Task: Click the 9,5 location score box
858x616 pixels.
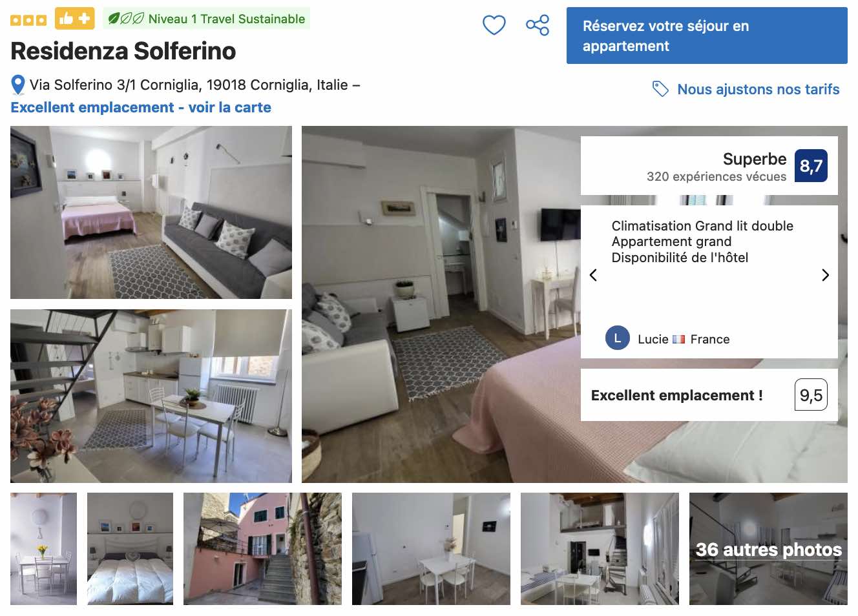Action: point(811,395)
